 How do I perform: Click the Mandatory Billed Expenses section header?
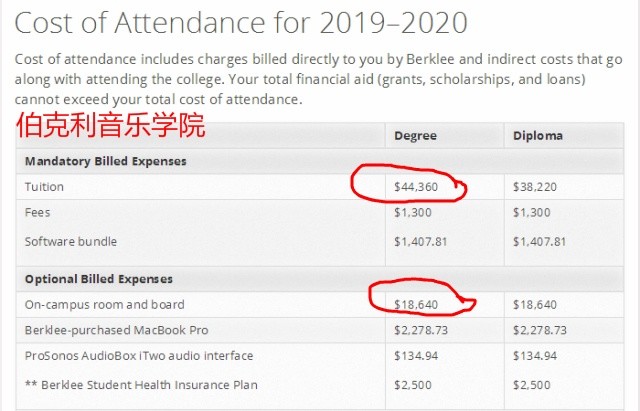click(105, 161)
